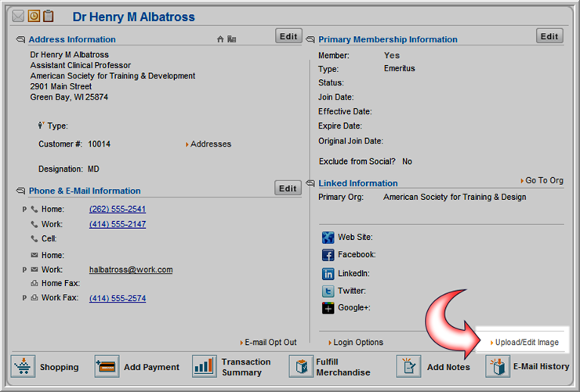Click work fax number (414) 555-2574

pos(118,299)
